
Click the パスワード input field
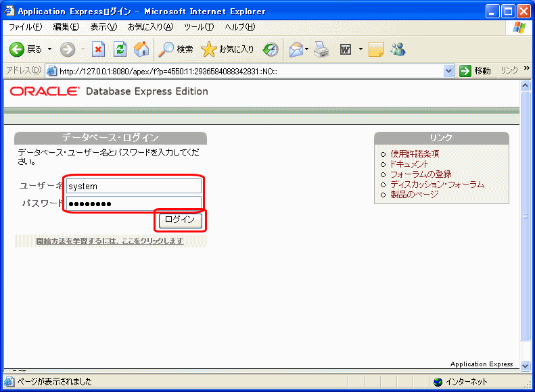point(134,203)
